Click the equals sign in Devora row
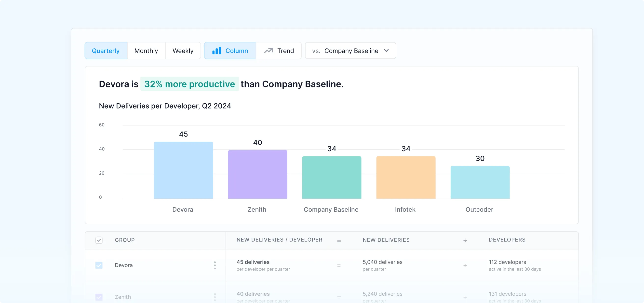The height and width of the screenshot is (303, 644). [x=339, y=265]
